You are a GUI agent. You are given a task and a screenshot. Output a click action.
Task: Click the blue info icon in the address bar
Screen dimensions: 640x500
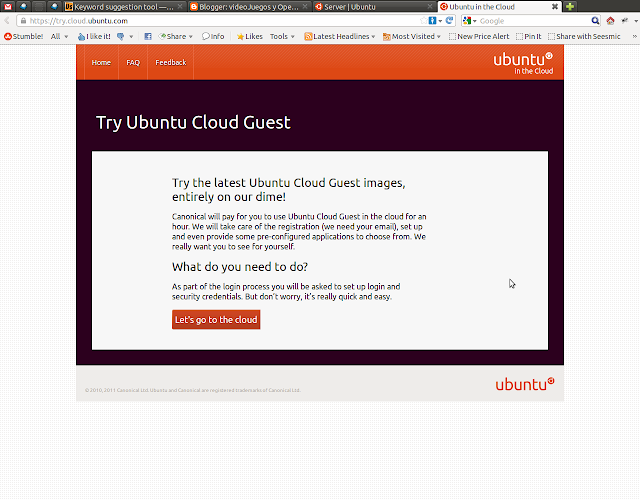click(x=433, y=20)
